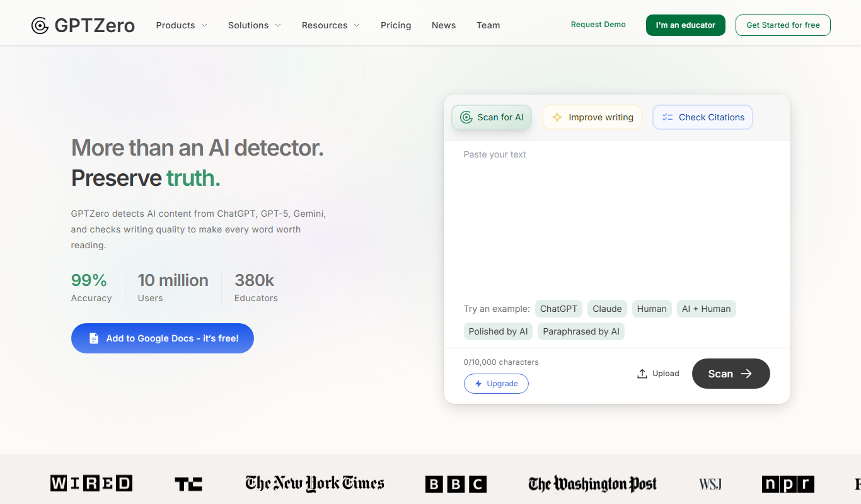Screen dimensions: 861x504
Task: Click the Google Docs document icon
Action: tap(94, 338)
